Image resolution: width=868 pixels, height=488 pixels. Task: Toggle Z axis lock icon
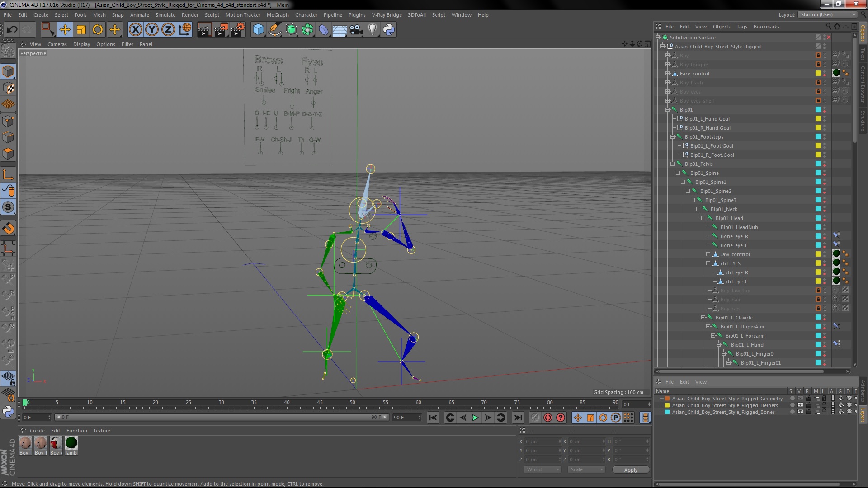click(168, 30)
